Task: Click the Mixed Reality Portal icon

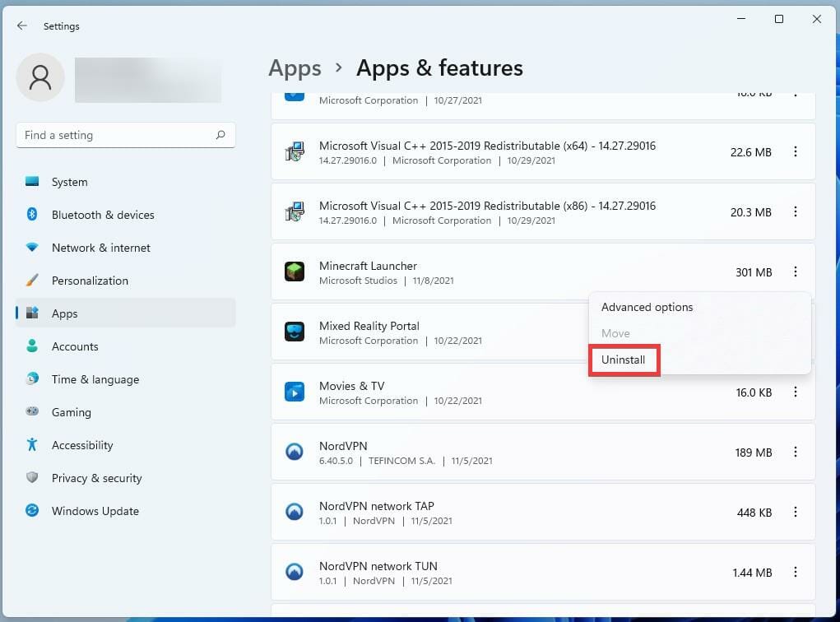Action: tap(295, 332)
